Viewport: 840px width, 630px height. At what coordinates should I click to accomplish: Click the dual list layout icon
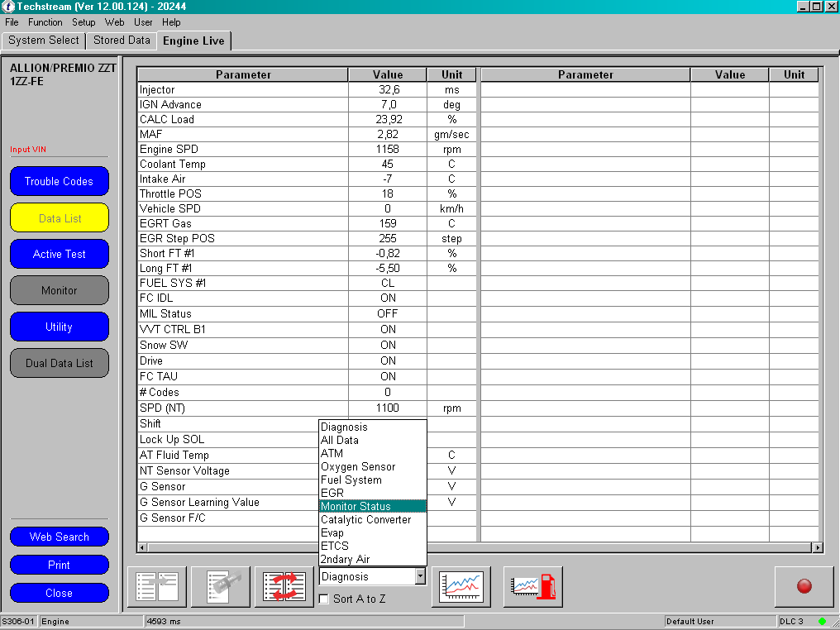(x=157, y=587)
